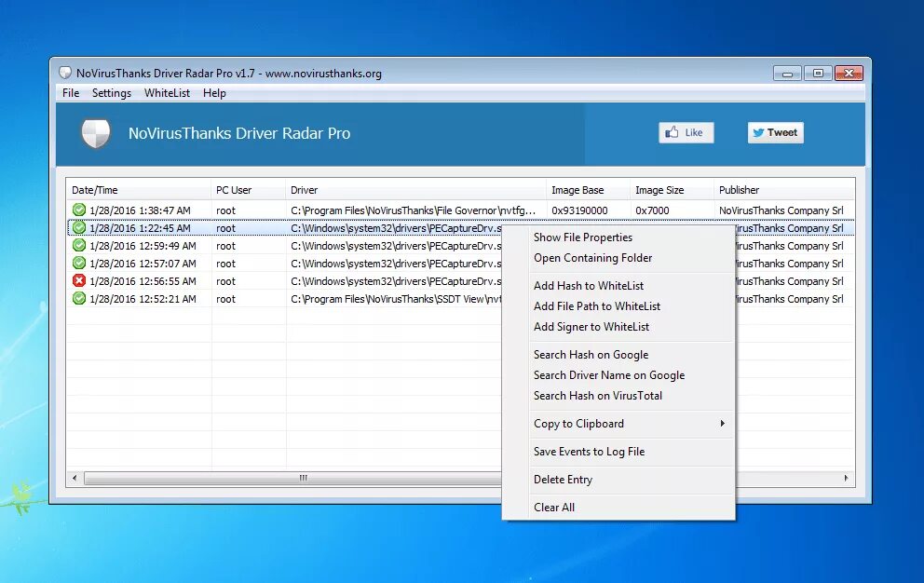
Task: Open the File menu
Action: coord(71,93)
